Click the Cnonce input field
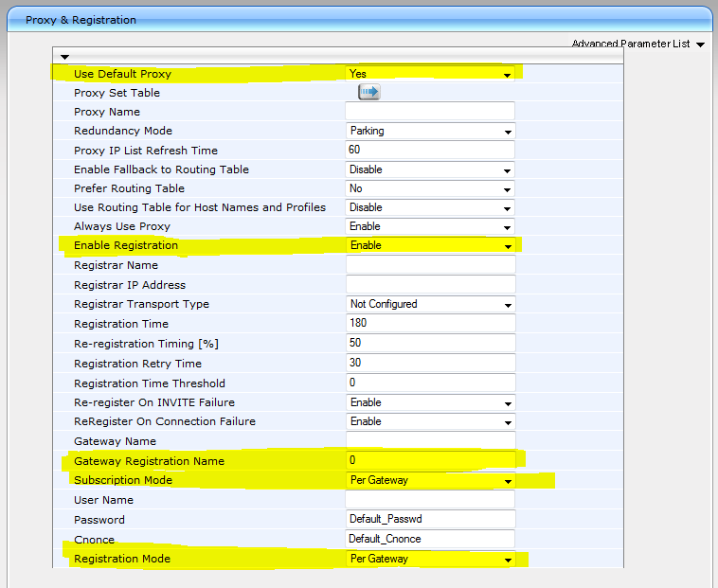Image resolution: width=718 pixels, height=588 pixels. tap(431, 539)
